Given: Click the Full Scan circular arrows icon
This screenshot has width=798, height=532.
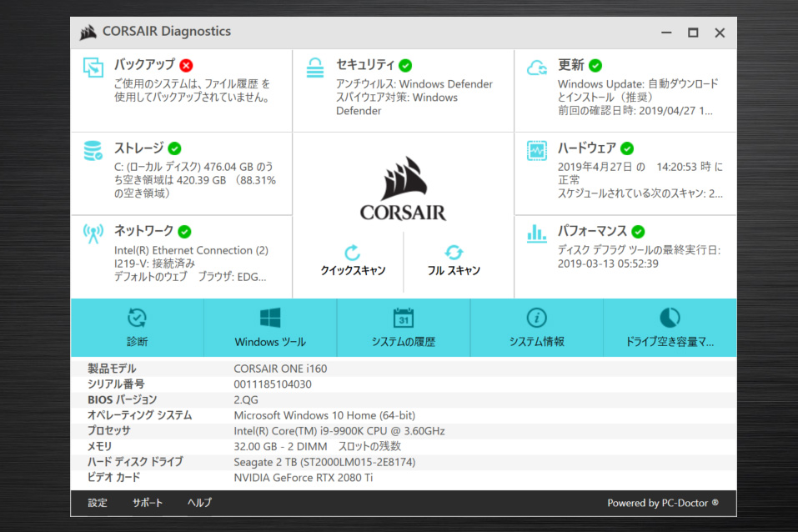Looking at the screenshot, I should point(454,252).
